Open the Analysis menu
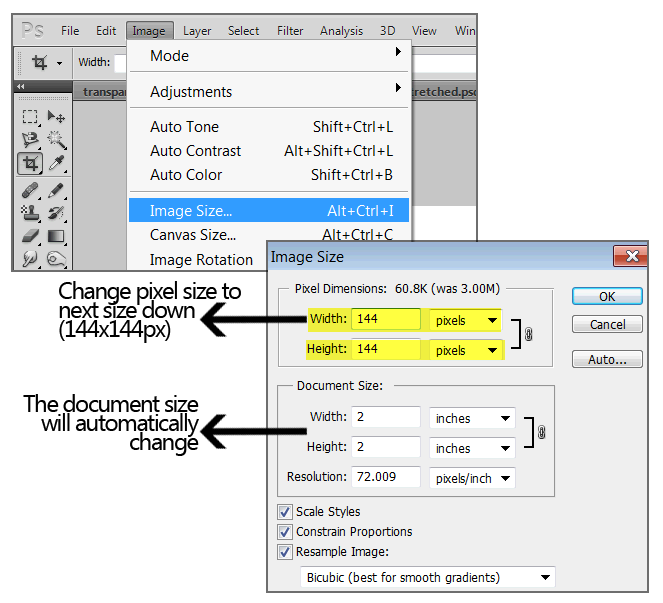The width and height of the screenshot is (663, 603). point(341,31)
